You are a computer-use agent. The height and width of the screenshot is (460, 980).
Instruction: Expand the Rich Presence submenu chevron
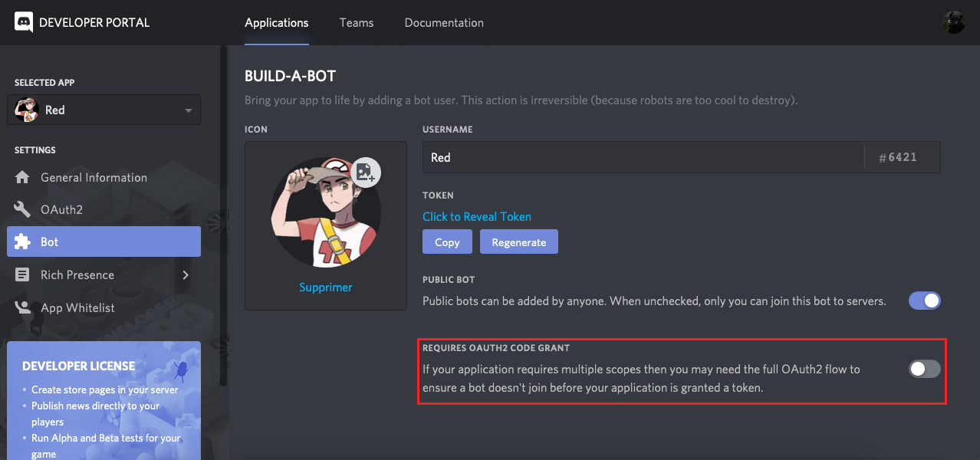pyautogui.click(x=186, y=274)
